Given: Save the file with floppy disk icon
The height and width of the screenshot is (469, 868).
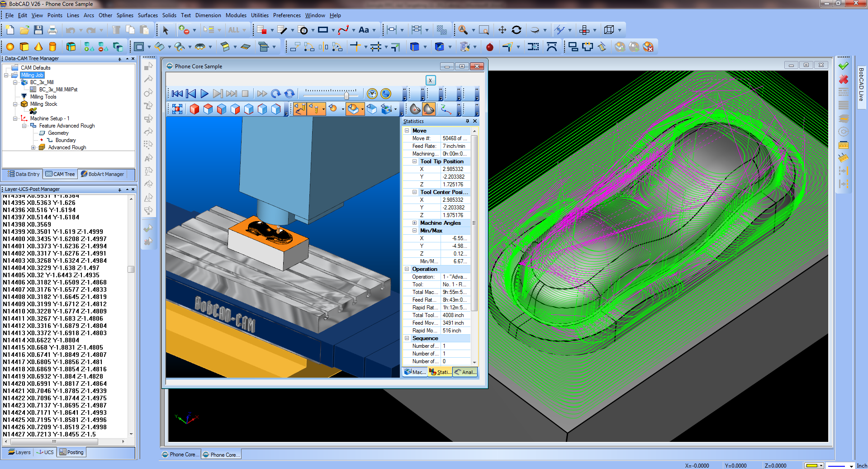Looking at the screenshot, I should click(38, 30).
